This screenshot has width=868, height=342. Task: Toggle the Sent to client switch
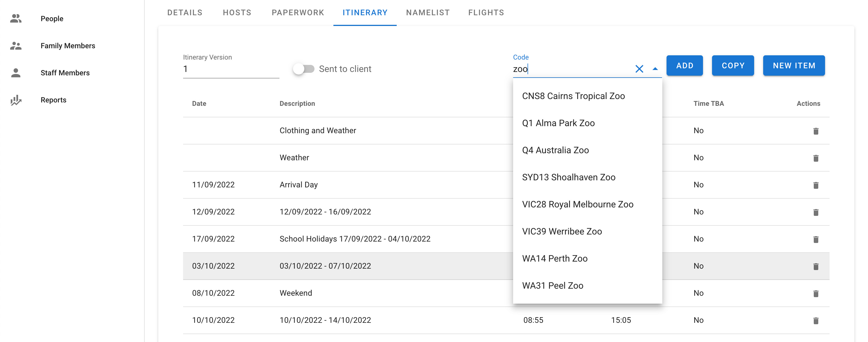(x=303, y=69)
